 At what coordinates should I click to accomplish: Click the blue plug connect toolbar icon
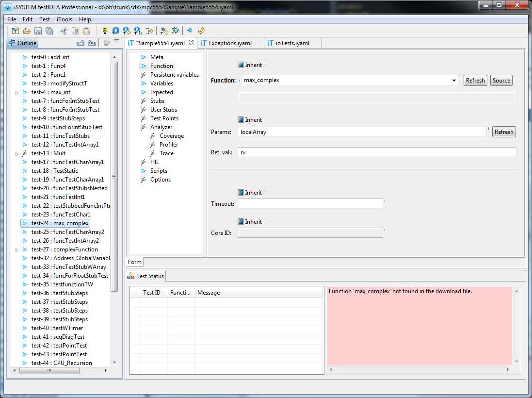(x=190, y=31)
